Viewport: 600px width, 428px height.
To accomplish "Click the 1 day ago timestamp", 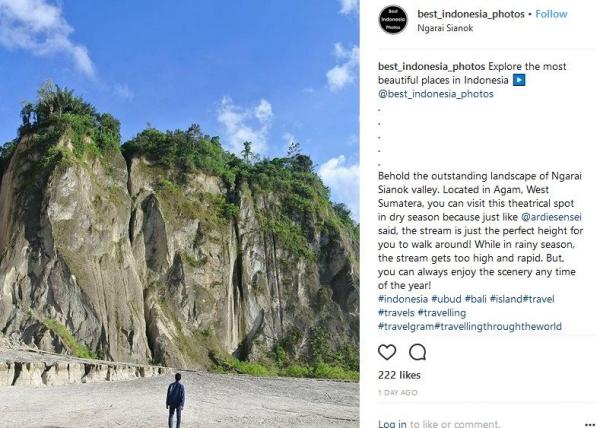I will tap(400, 393).
